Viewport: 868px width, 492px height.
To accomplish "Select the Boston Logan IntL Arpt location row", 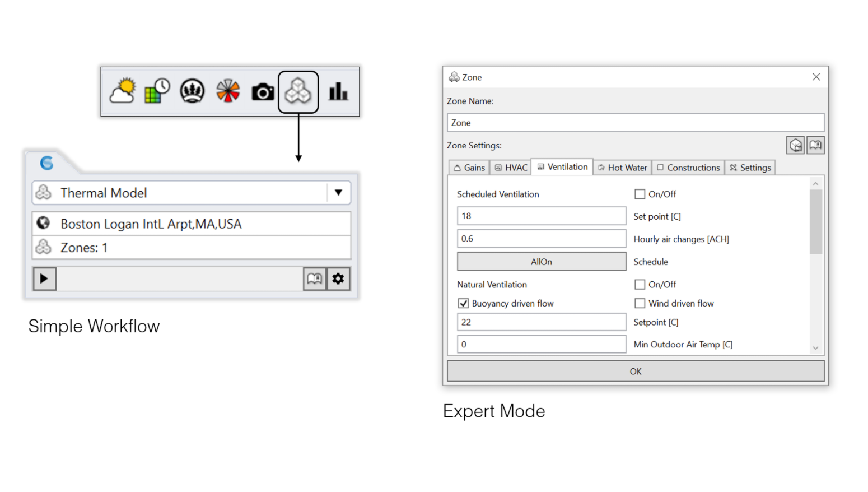I will tap(192, 224).
